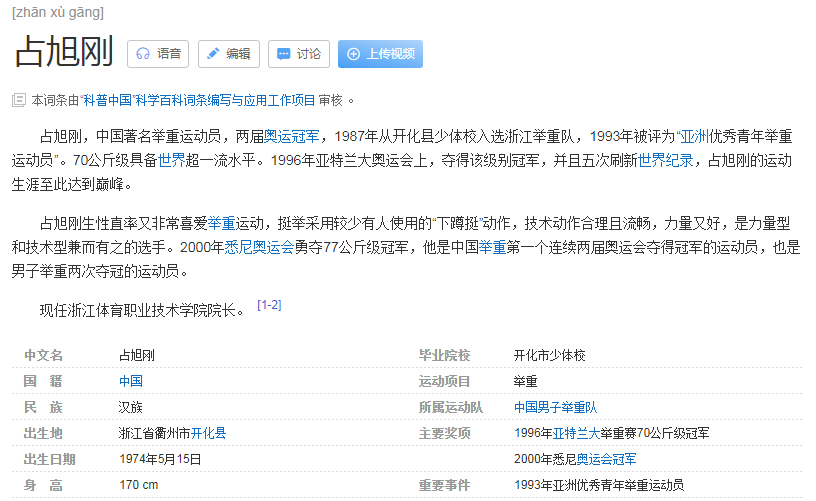Click the 世界 link before 超一流水平
The height and width of the screenshot is (501, 816).
click(172, 160)
